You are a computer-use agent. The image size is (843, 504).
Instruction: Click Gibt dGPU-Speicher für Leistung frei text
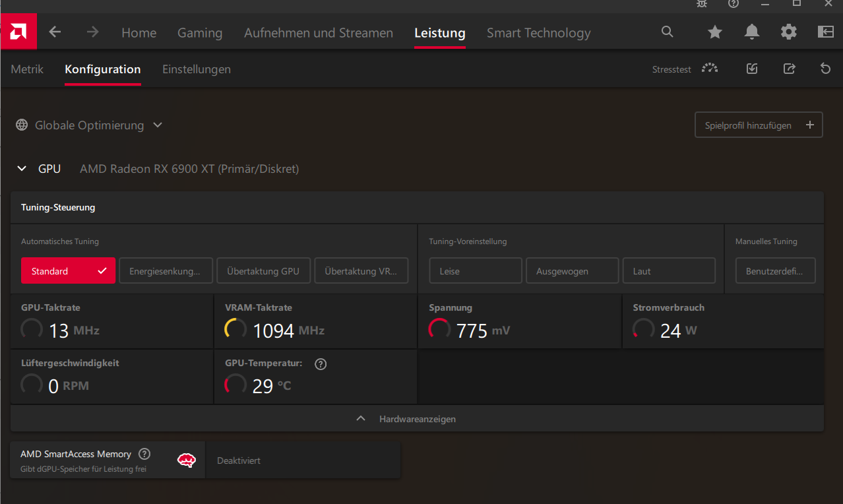click(83, 469)
